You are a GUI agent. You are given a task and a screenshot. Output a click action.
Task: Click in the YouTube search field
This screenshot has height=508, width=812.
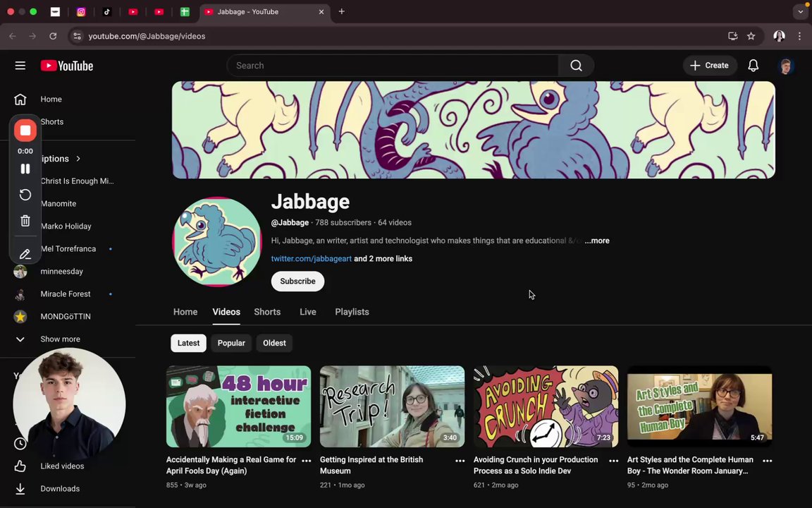coord(393,66)
